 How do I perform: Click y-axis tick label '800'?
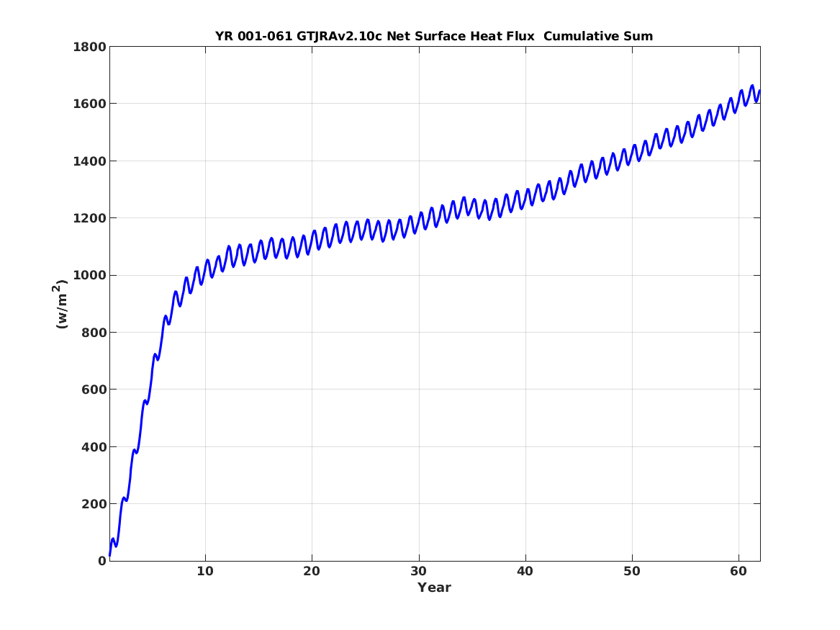94,333
